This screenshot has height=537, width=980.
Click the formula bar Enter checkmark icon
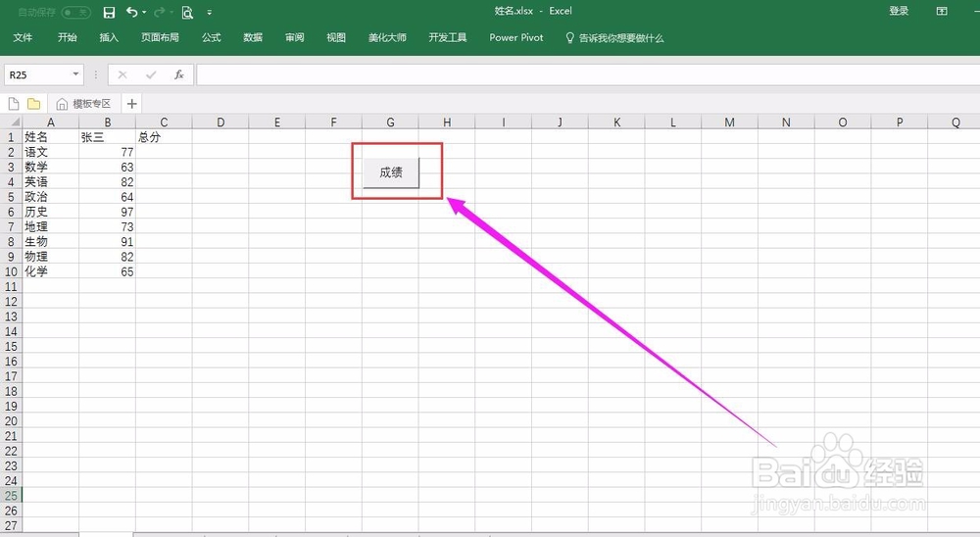(x=151, y=75)
